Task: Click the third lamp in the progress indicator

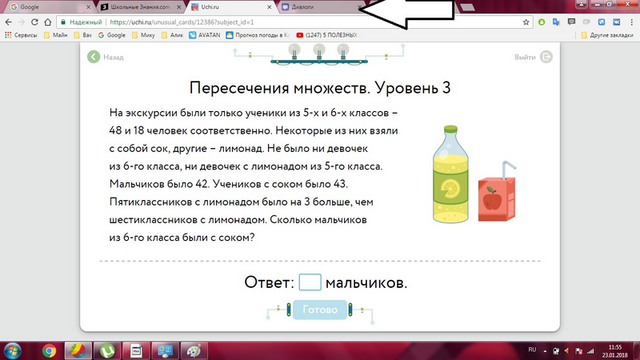Action: [343, 52]
